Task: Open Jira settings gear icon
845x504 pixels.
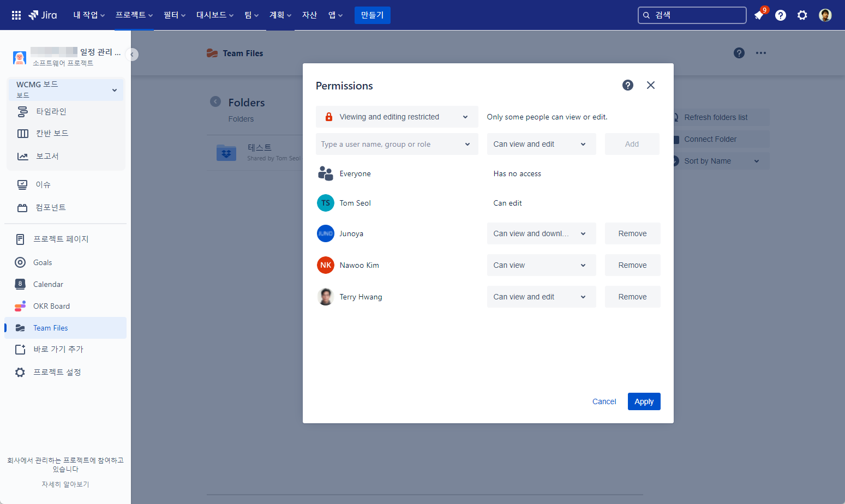Action: [x=802, y=15]
